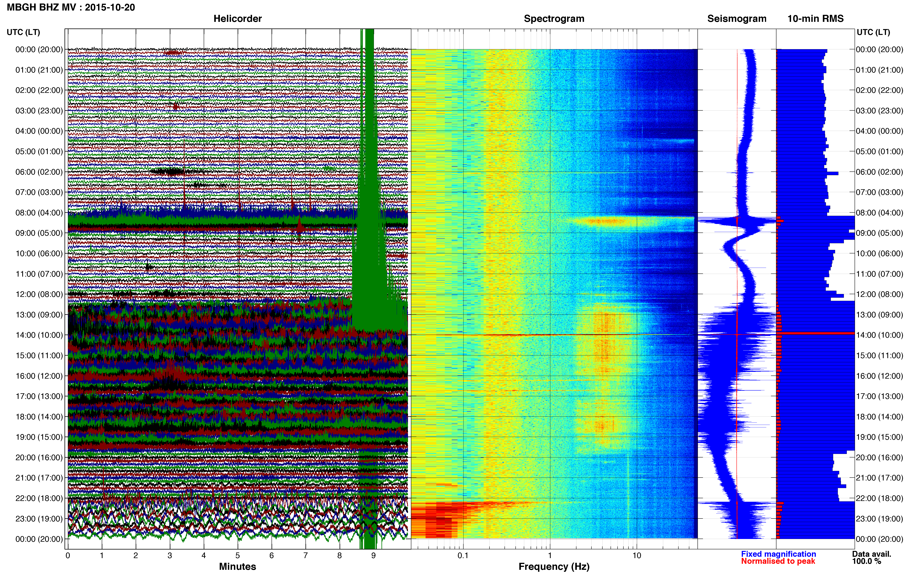The height and width of the screenshot is (578, 924).
Task: Click left time label '12:00 (08:00)'
Action: point(39,294)
